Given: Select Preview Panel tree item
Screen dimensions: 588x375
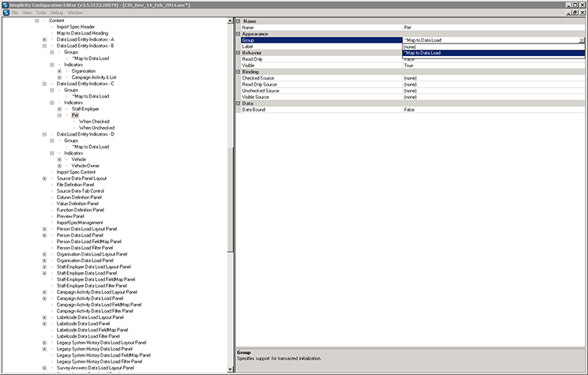Looking at the screenshot, I should coord(70,216).
